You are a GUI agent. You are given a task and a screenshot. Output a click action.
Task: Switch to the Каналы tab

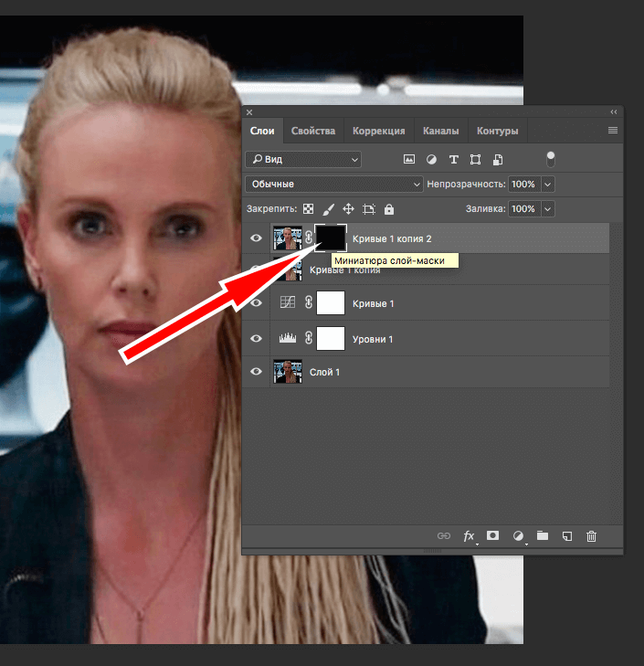click(440, 131)
